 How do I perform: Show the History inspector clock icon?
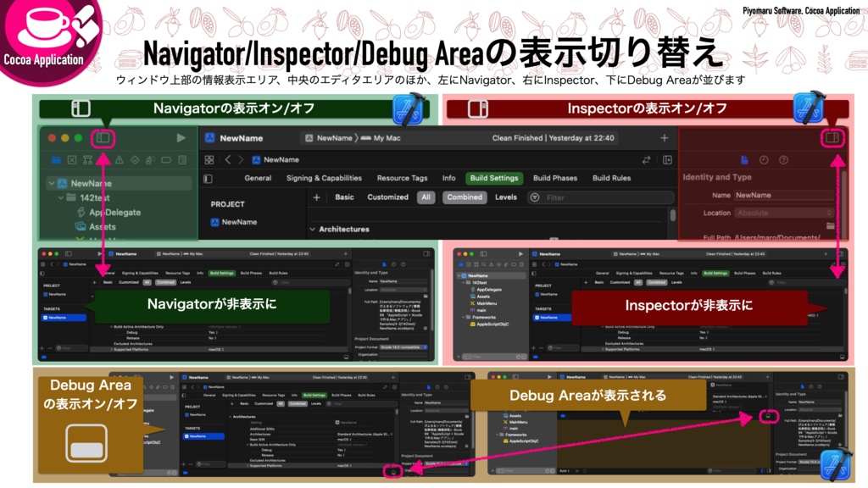[764, 160]
